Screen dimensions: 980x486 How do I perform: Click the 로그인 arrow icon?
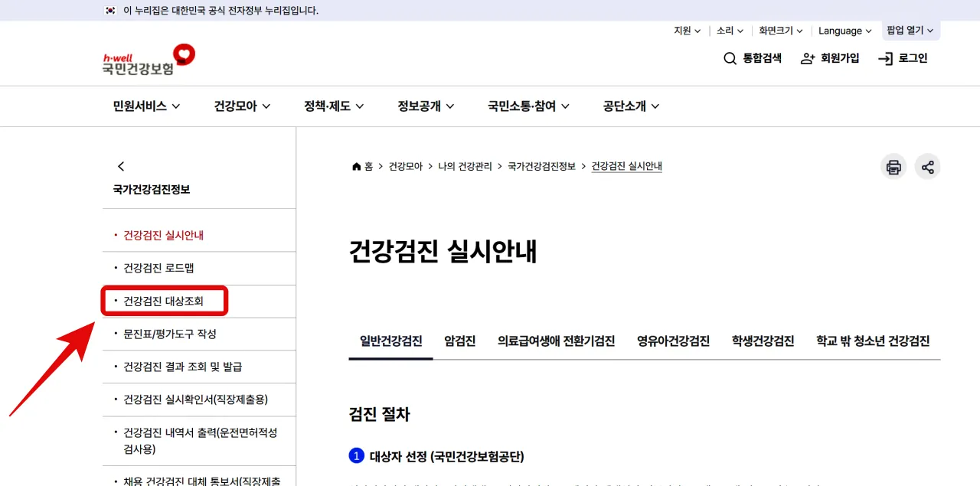click(885, 58)
